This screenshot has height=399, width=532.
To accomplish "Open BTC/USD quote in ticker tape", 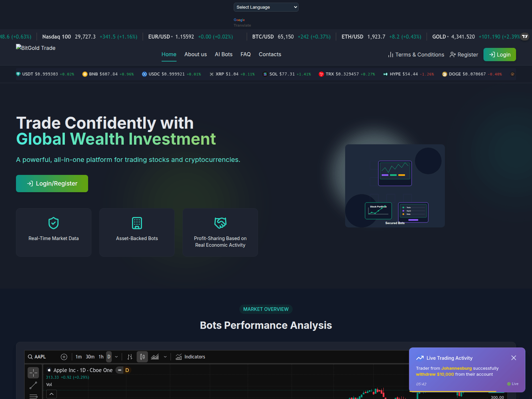I will coord(291,37).
